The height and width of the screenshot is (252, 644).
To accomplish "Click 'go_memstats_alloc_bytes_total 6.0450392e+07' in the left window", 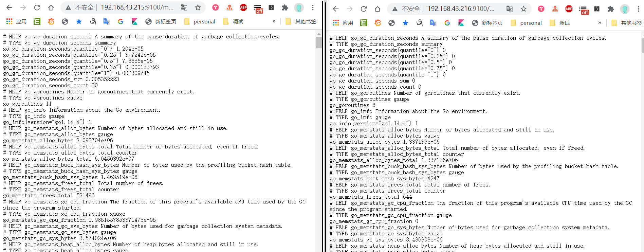I will 69,159.
